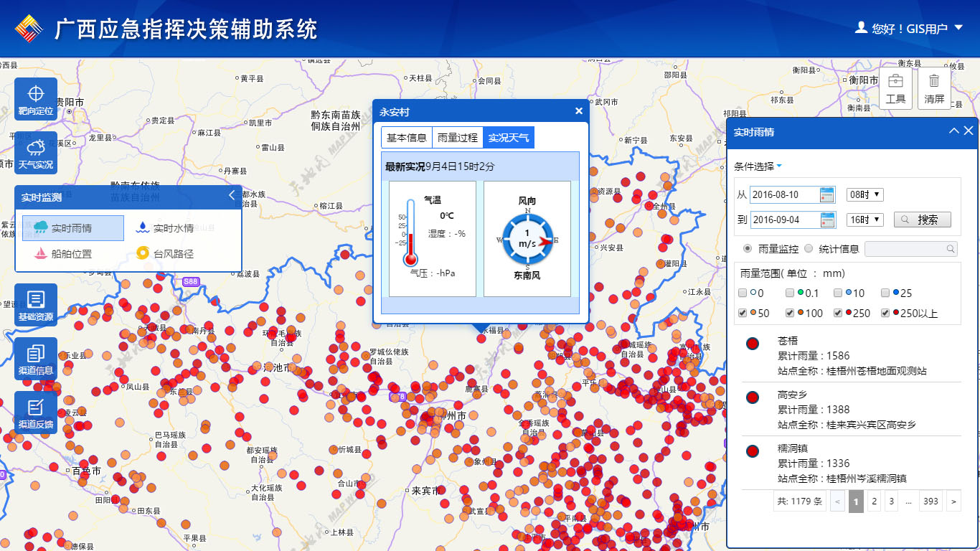Image resolution: width=980 pixels, height=551 pixels.
Task: Collapse the 实时监测 panel with the left chevron
Action: (232, 196)
